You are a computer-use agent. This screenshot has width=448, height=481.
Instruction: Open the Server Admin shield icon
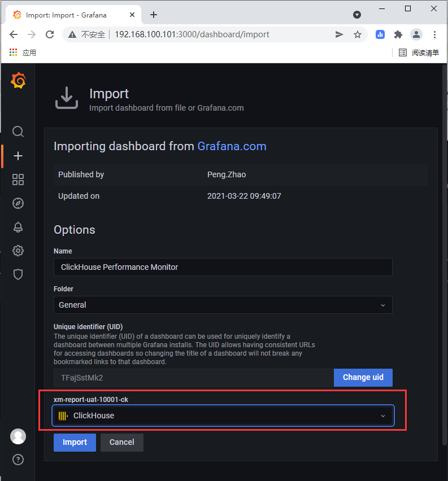[18, 274]
